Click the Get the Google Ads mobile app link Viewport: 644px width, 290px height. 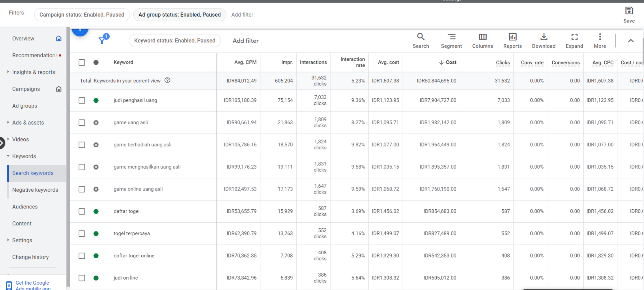tap(32, 285)
